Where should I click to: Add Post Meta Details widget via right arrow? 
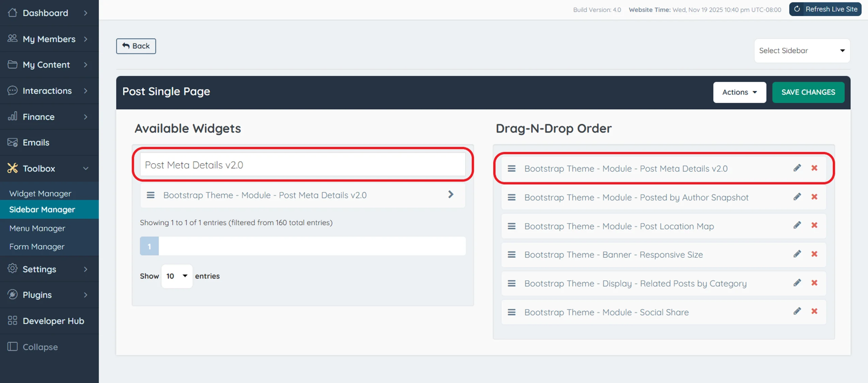pyautogui.click(x=451, y=195)
